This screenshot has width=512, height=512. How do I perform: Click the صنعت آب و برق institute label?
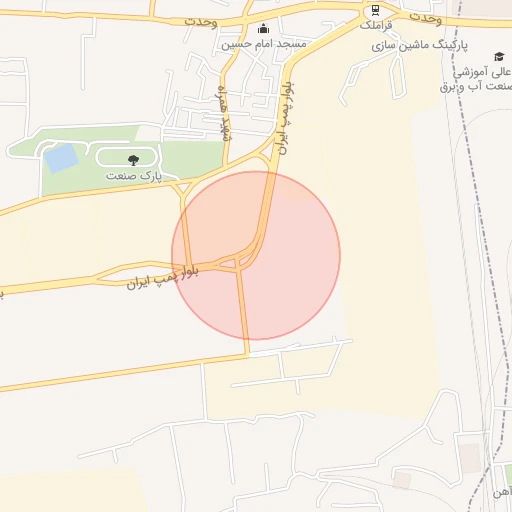[x=476, y=87]
